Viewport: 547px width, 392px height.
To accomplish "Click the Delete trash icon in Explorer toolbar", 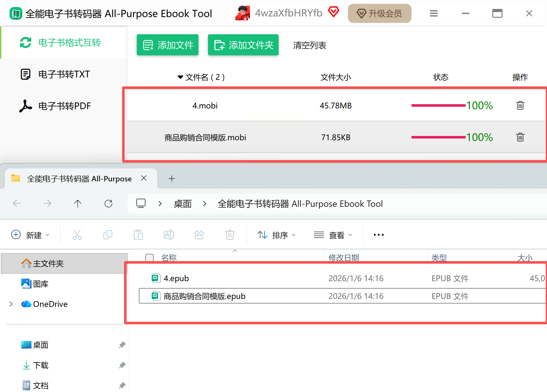I will [230, 235].
